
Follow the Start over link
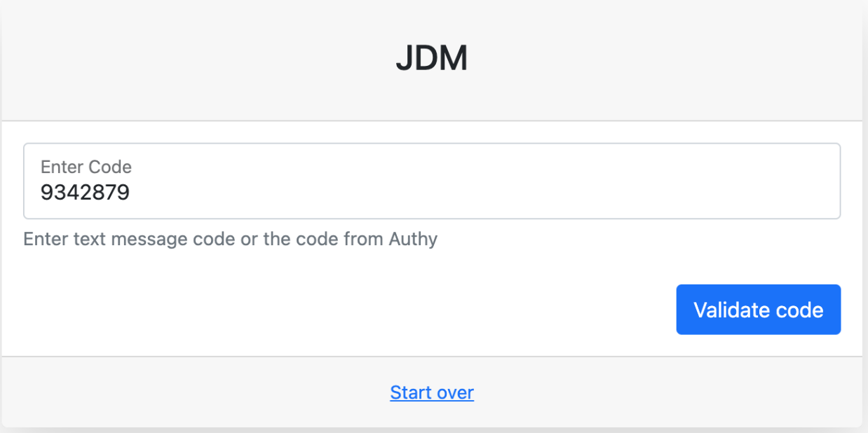click(432, 392)
